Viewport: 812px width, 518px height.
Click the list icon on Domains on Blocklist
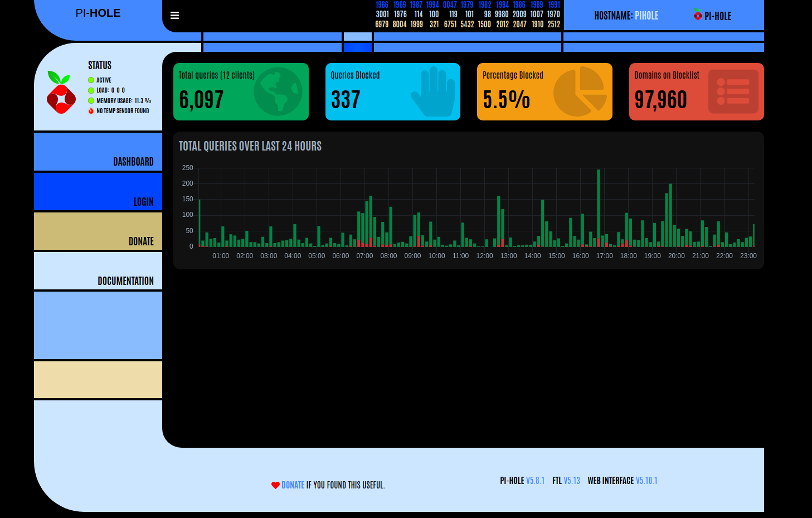click(733, 91)
